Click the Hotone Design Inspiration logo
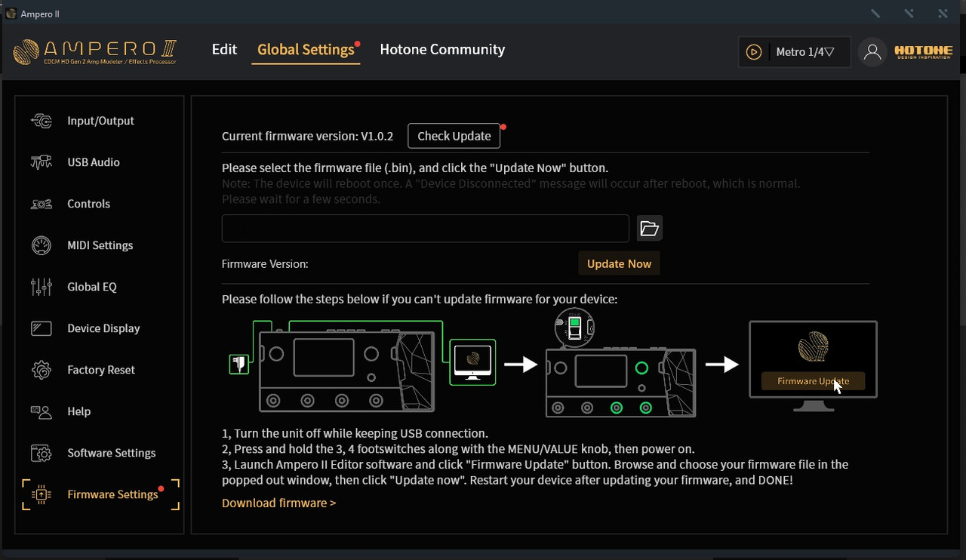This screenshot has width=966, height=560. [x=924, y=52]
